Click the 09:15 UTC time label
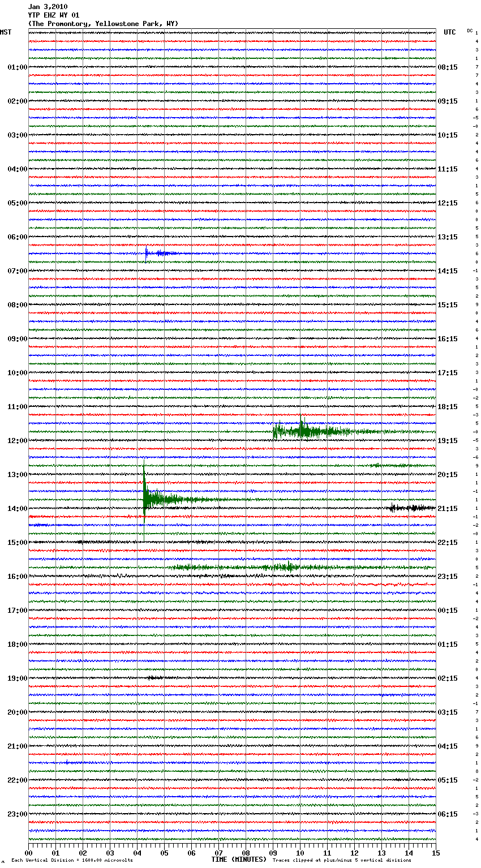The image size is (481, 868). pyautogui.click(x=448, y=101)
